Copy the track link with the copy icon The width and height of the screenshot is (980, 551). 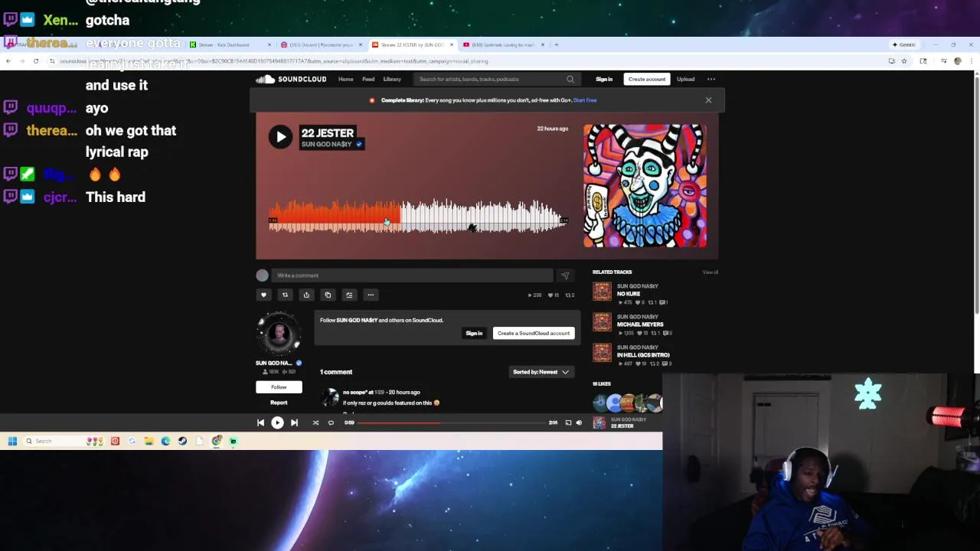(x=328, y=295)
